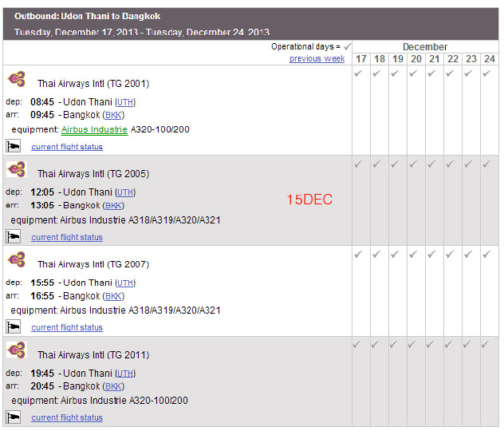Click the BKK airport link for TG 2005

coord(113,206)
